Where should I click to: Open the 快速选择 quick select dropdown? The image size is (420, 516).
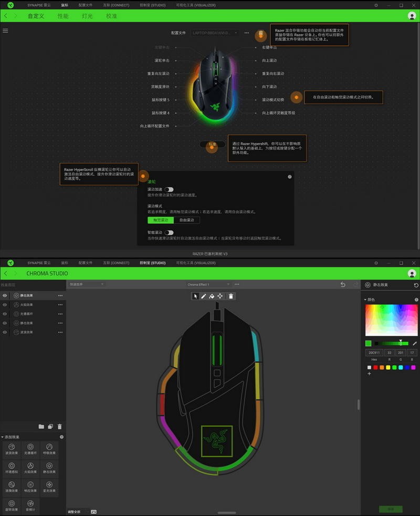(86, 284)
